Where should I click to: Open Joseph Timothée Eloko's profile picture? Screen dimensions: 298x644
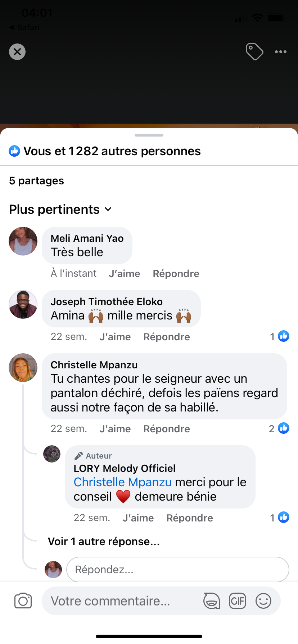tap(23, 305)
